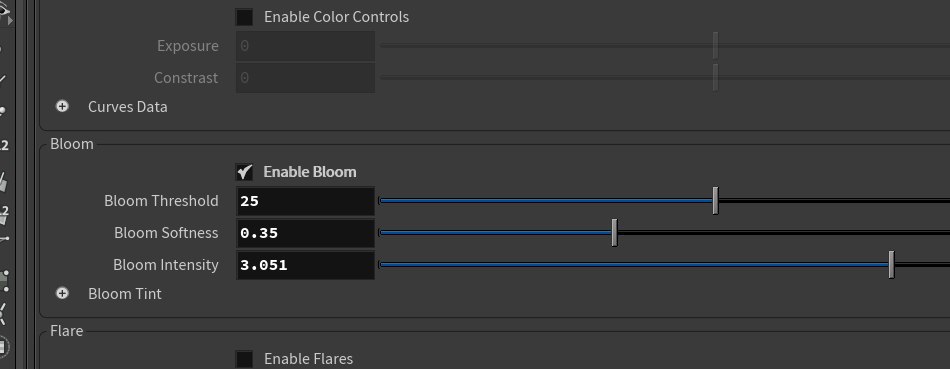Screen dimensions: 950x369
Task: Click the disabled Constrast value field
Action: (x=305, y=78)
